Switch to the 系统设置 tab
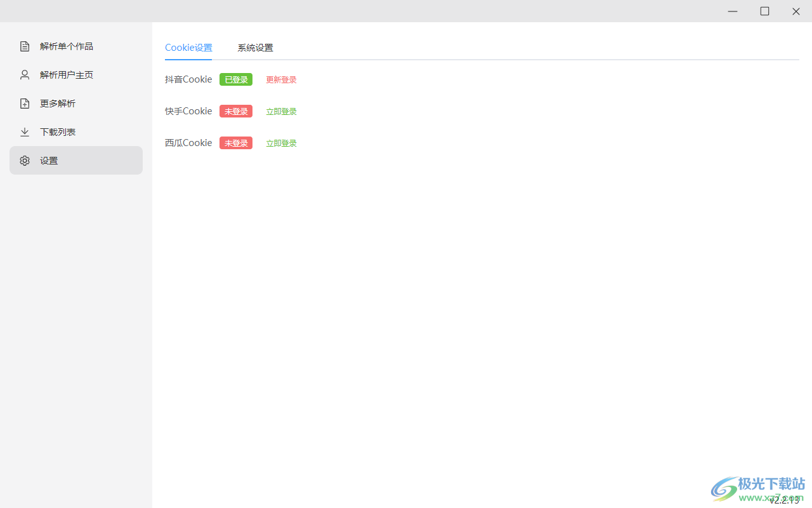The height and width of the screenshot is (508, 812). click(x=256, y=48)
